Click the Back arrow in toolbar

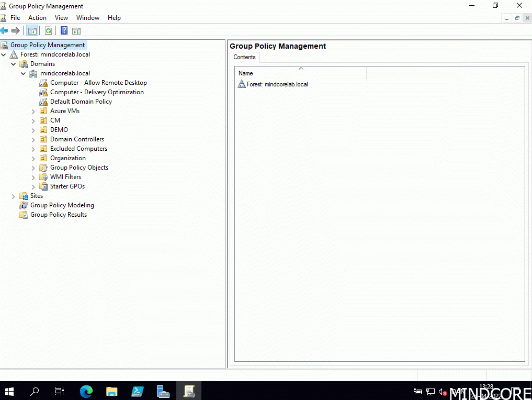pos(4,31)
